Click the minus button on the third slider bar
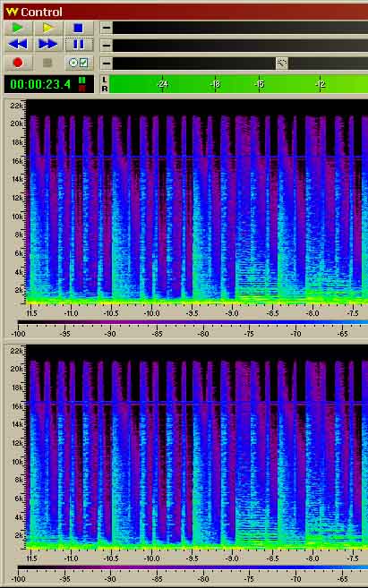This screenshot has width=368, height=588. coord(107,63)
